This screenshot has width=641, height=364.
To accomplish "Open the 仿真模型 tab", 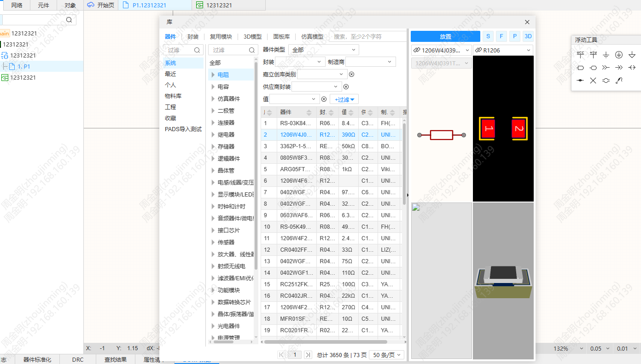I will coord(312,37).
